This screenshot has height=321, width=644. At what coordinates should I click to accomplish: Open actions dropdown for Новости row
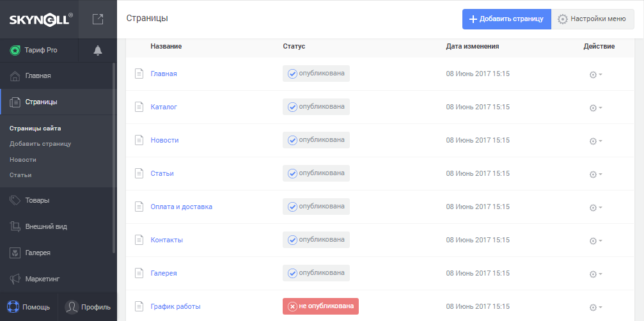pyautogui.click(x=595, y=141)
